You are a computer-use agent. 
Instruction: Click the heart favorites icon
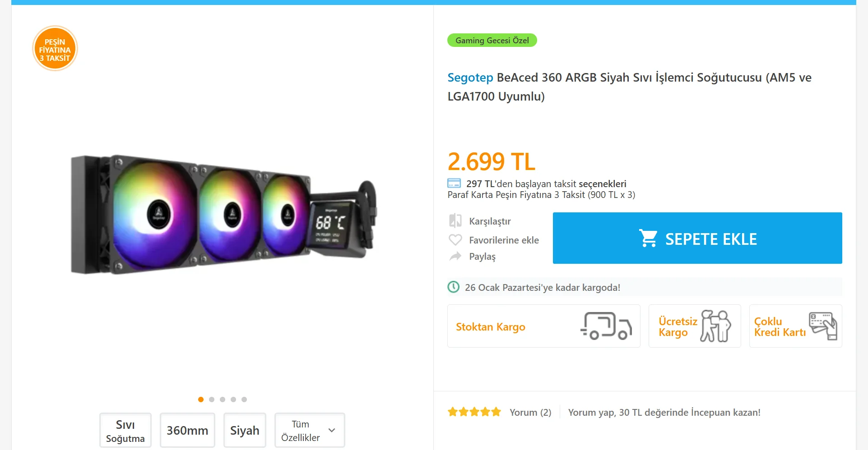[x=455, y=240]
